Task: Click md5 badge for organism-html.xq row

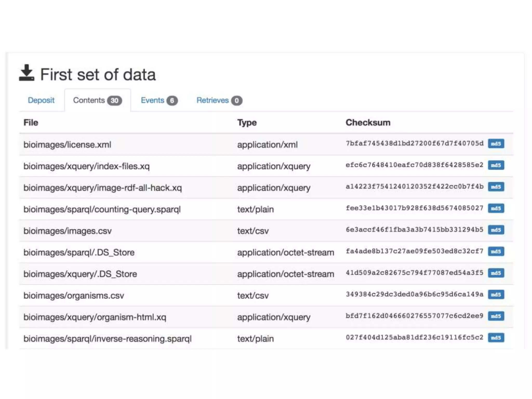Action: [x=496, y=316]
